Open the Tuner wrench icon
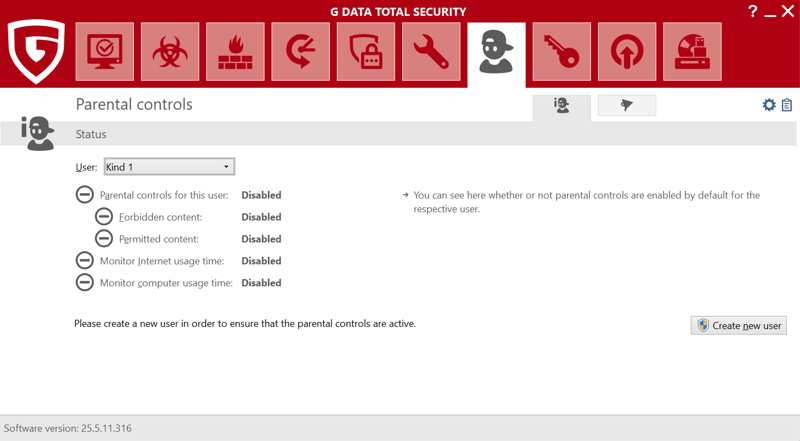 (431, 52)
